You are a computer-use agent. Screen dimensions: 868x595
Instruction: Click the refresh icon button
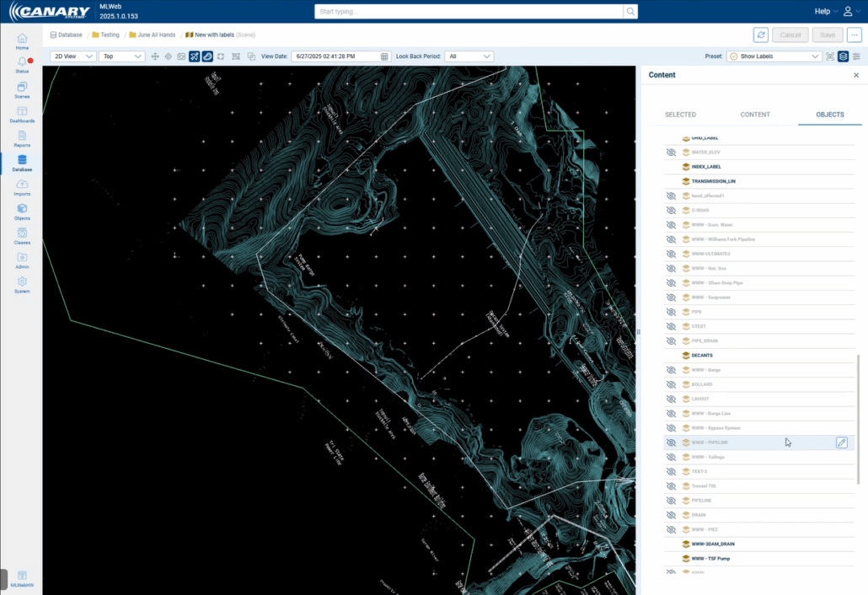pyautogui.click(x=760, y=35)
